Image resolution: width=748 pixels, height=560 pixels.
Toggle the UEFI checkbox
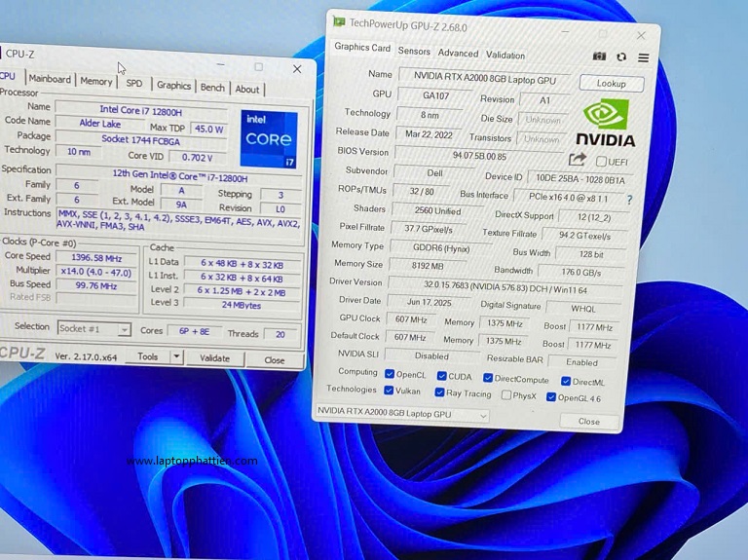coord(601,162)
